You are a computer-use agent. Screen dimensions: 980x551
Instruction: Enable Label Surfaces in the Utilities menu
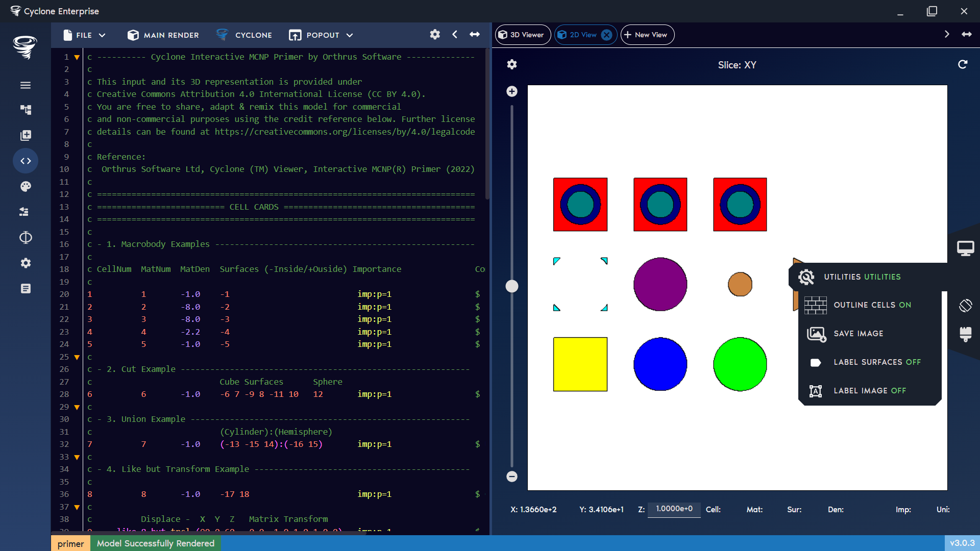click(x=877, y=362)
